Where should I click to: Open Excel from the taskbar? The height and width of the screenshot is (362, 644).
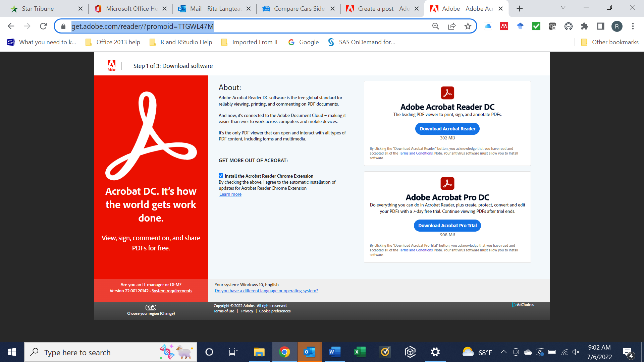pyautogui.click(x=360, y=352)
